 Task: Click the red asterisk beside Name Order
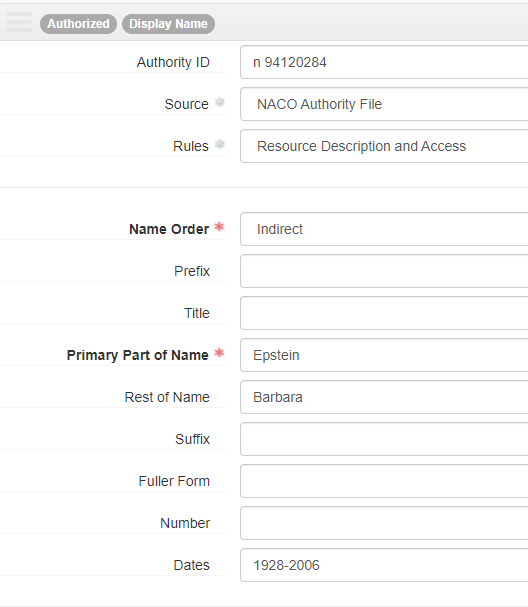tap(219, 227)
